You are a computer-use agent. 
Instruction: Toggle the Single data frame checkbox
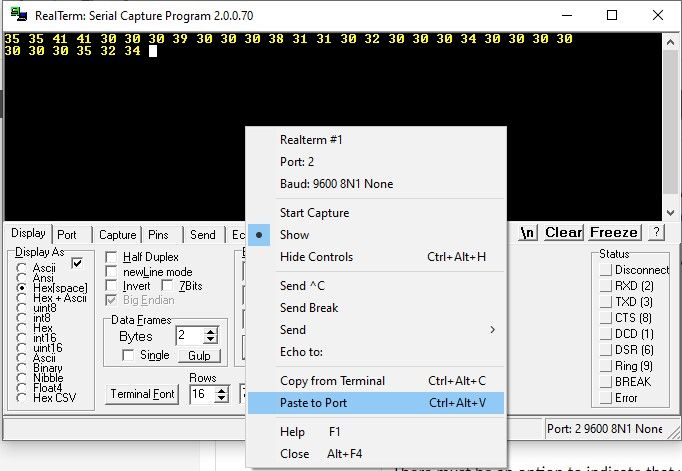point(128,355)
